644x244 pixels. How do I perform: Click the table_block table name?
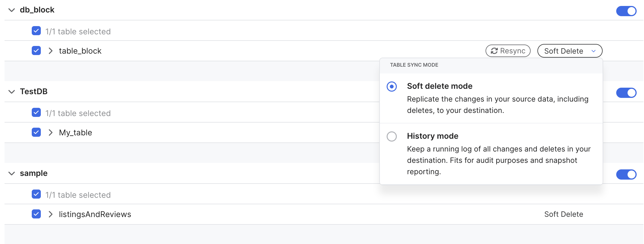80,51
